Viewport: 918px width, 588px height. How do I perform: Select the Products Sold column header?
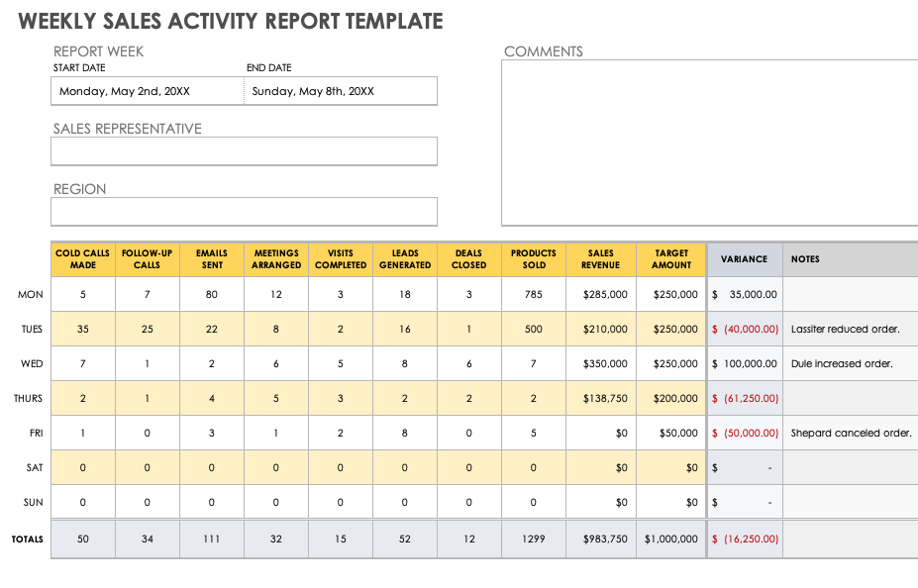(x=533, y=258)
